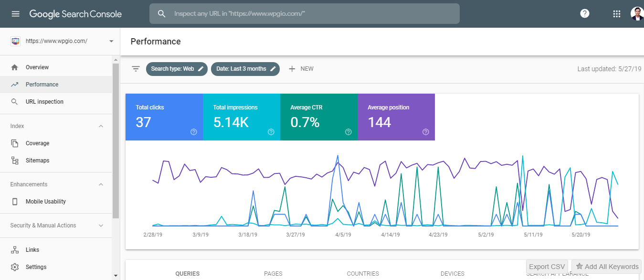Click the search magnifier icon
This screenshot has height=280, width=644.
162,14
